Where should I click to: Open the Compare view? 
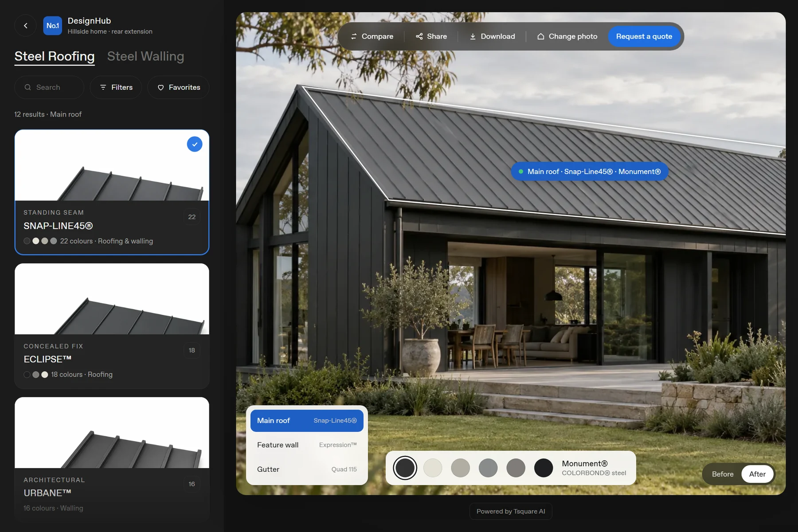(372, 36)
